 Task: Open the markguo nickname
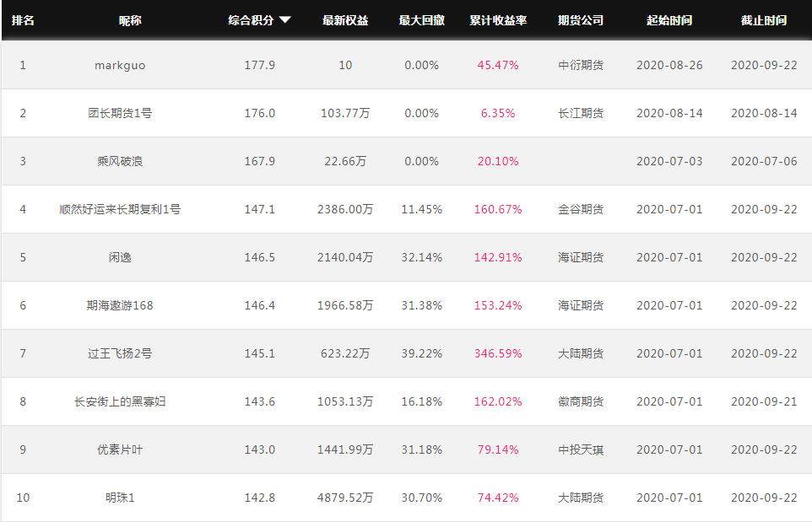coord(120,66)
